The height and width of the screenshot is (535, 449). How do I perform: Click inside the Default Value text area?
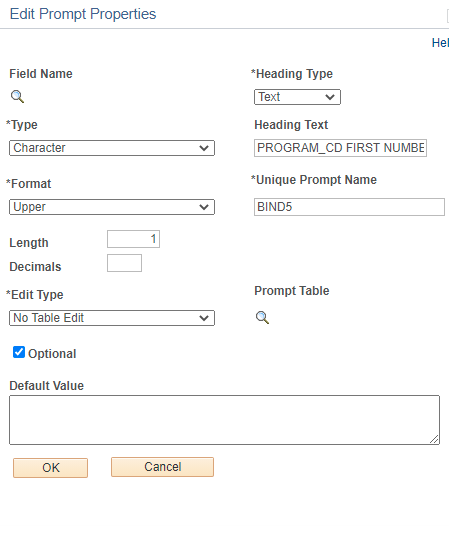[224, 420]
